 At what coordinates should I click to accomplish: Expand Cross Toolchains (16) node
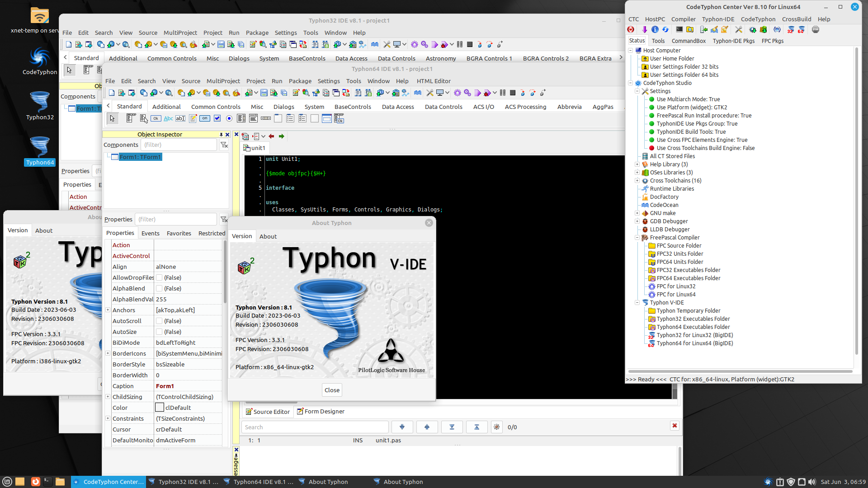pos(637,181)
